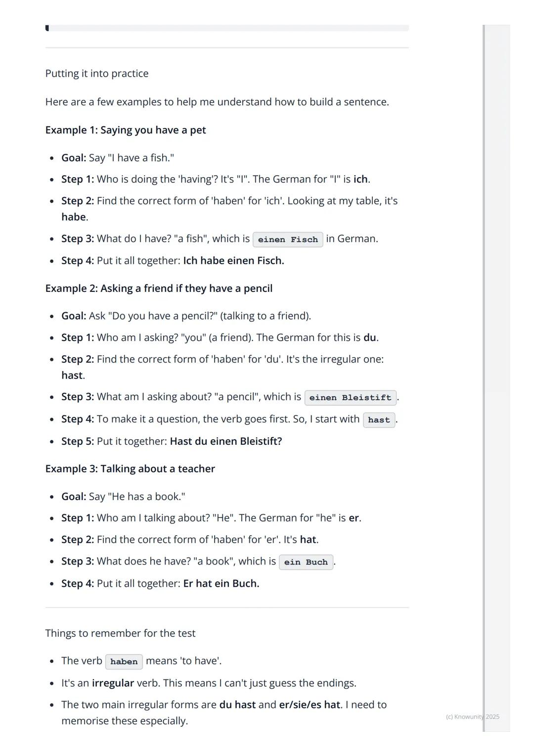The width and height of the screenshot is (534, 756).
Task: Click the bold 'er/sie/es hat' text
Action: pyautogui.click(x=310, y=705)
